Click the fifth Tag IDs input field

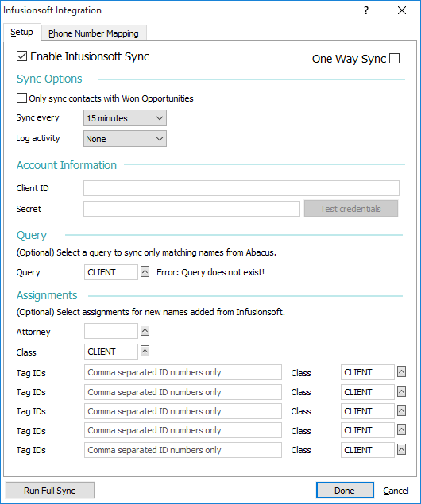[183, 450]
